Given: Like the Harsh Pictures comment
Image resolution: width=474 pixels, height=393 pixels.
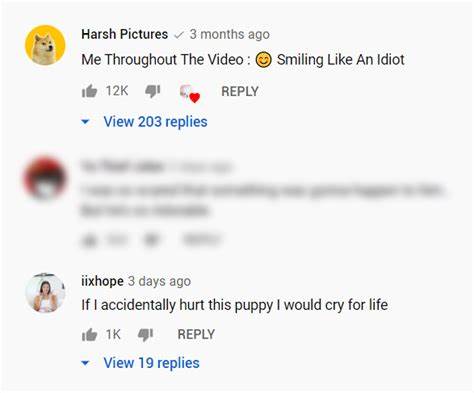Looking at the screenshot, I should (x=89, y=91).
